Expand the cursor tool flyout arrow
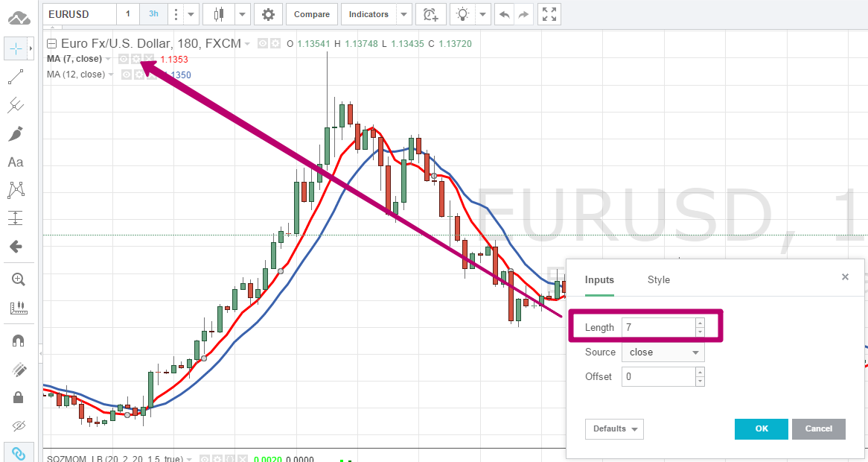This screenshot has width=868, height=462. (x=31, y=49)
